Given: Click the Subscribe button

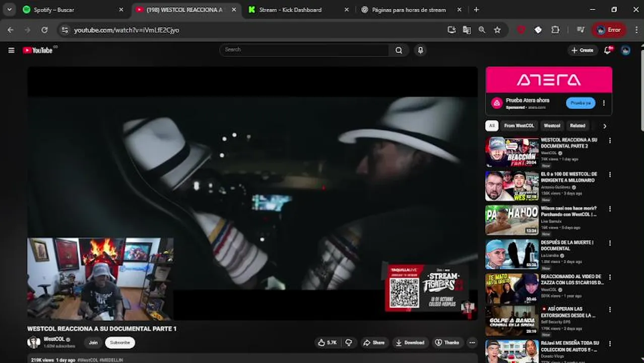Looking at the screenshot, I should coord(120,342).
